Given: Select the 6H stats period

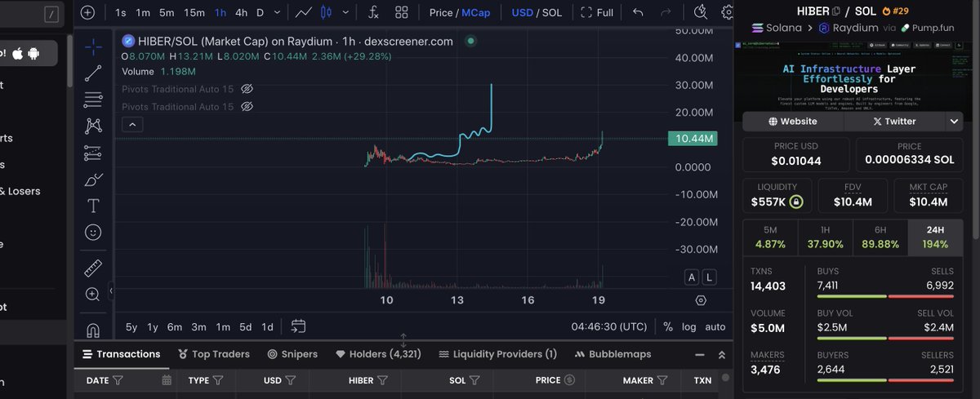Looking at the screenshot, I should coord(880,237).
